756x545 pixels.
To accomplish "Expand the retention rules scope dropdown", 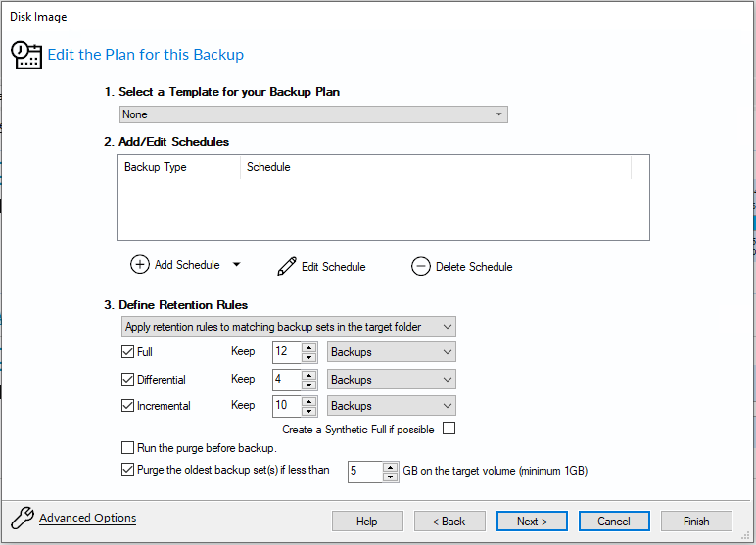I will click(287, 327).
